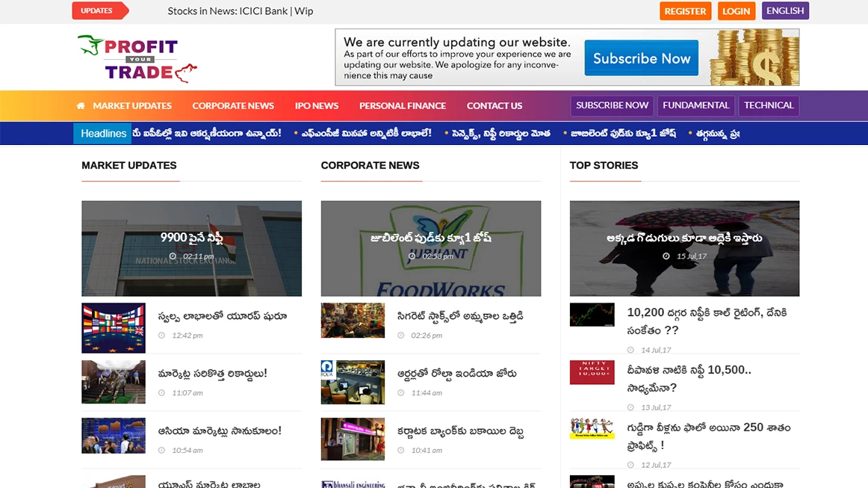Click the clock icon beside 12 Jul,17
The image size is (868, 488).
click(630, 466)
